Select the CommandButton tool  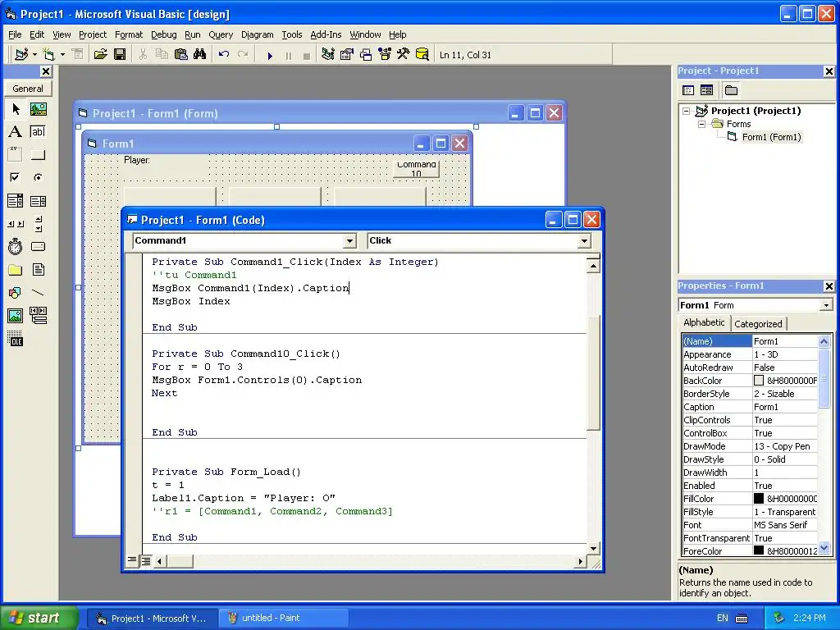pyautogui.click(x=38, y=155)
